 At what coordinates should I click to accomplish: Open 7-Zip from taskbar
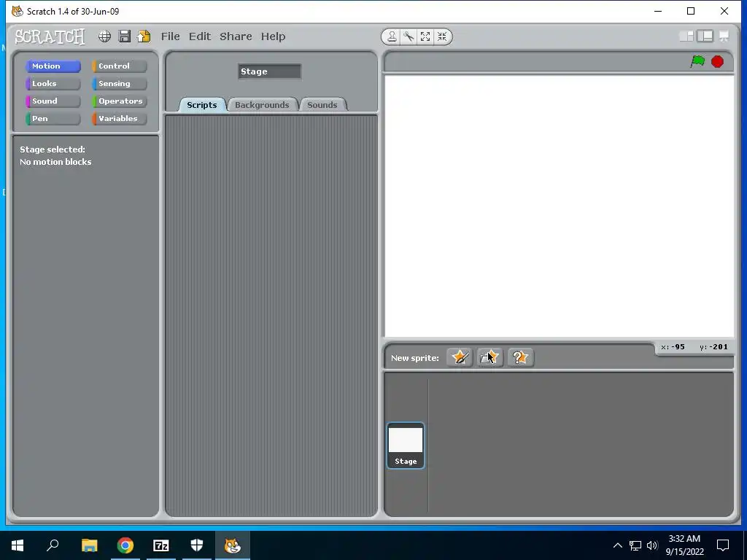click(x=161, y=545)
